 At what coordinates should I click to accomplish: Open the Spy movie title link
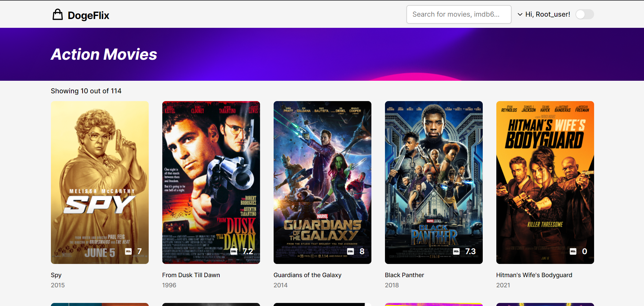pos(56,275)
